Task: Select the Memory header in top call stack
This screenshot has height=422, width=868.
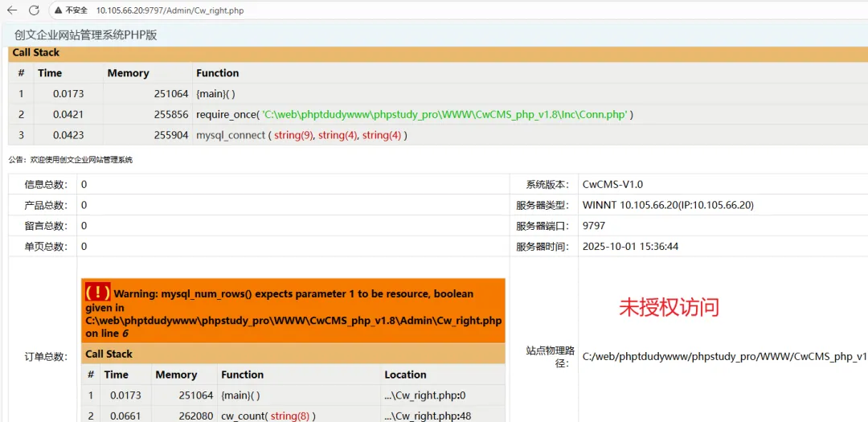Action: coord(129,73)
